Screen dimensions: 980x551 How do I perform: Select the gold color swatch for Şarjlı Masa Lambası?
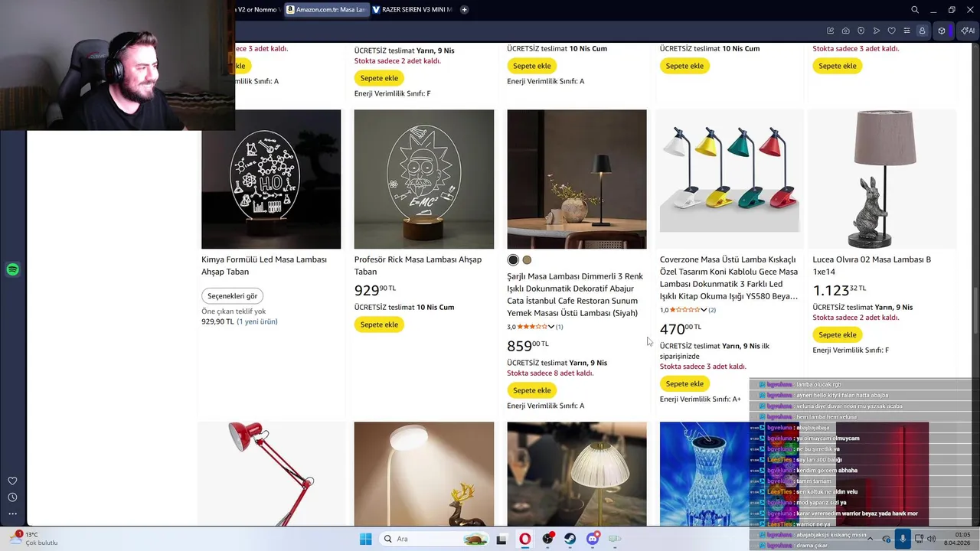click(x=527, y=260)
